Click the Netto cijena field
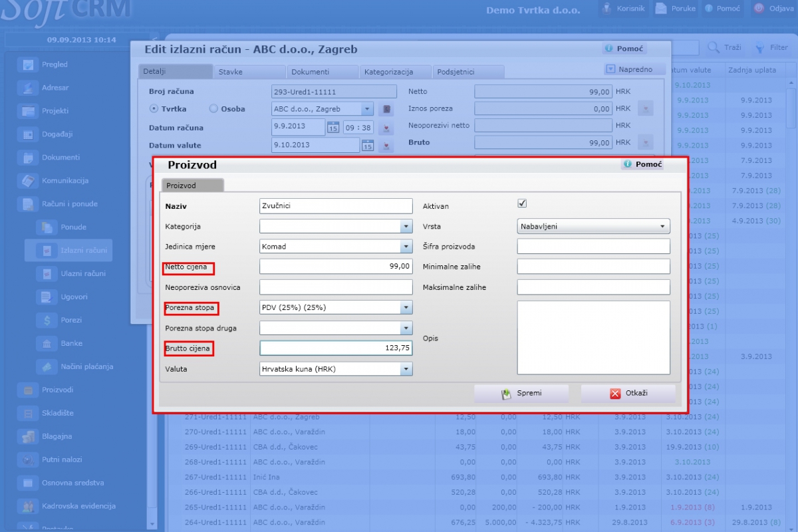The image size is (798, 532). tap(336, 267)
